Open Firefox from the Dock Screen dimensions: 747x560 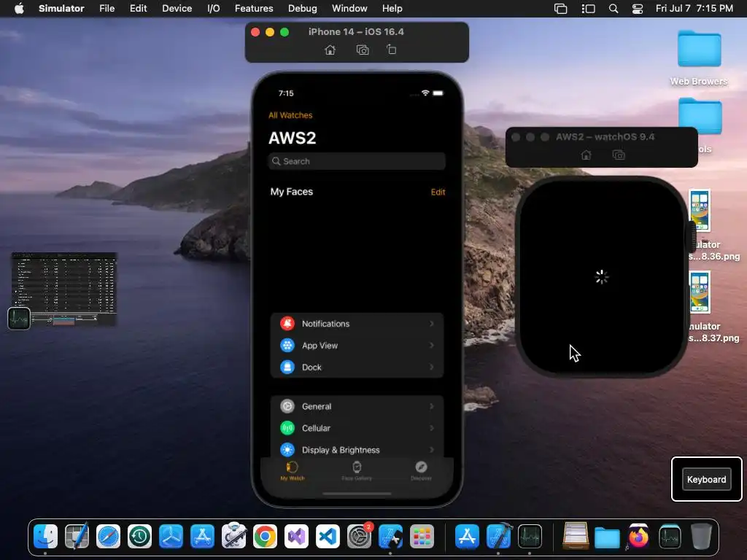pyautogui.click(x=638, y=537)
